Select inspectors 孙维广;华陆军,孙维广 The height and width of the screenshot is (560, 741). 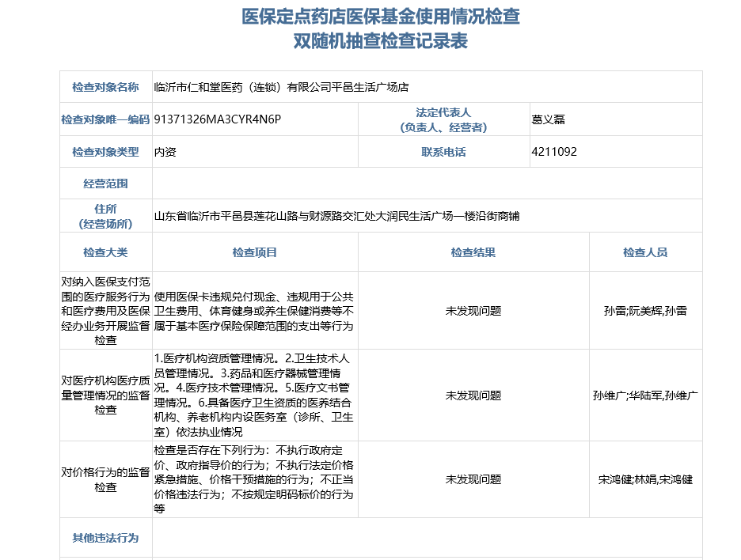point(645,395)
